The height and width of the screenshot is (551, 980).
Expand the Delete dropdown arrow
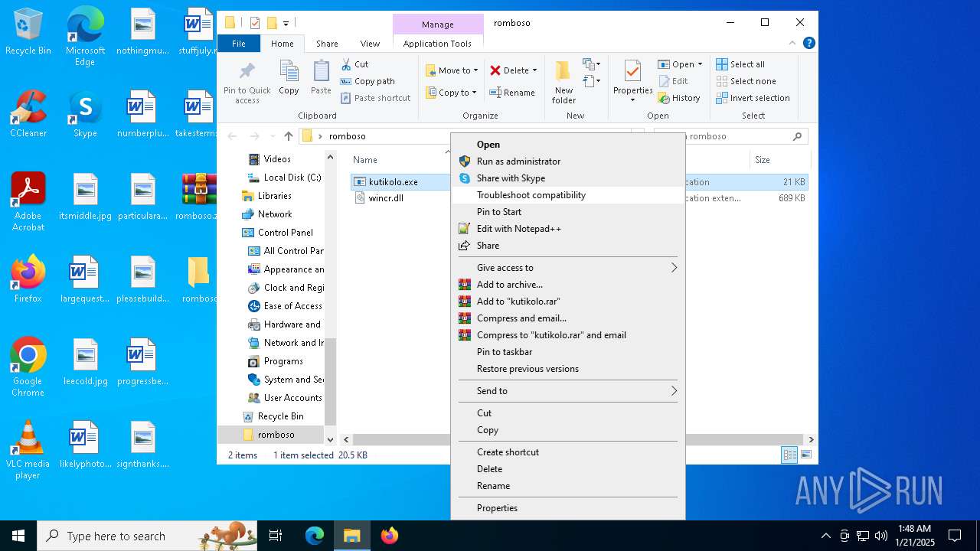coord(534,70)
